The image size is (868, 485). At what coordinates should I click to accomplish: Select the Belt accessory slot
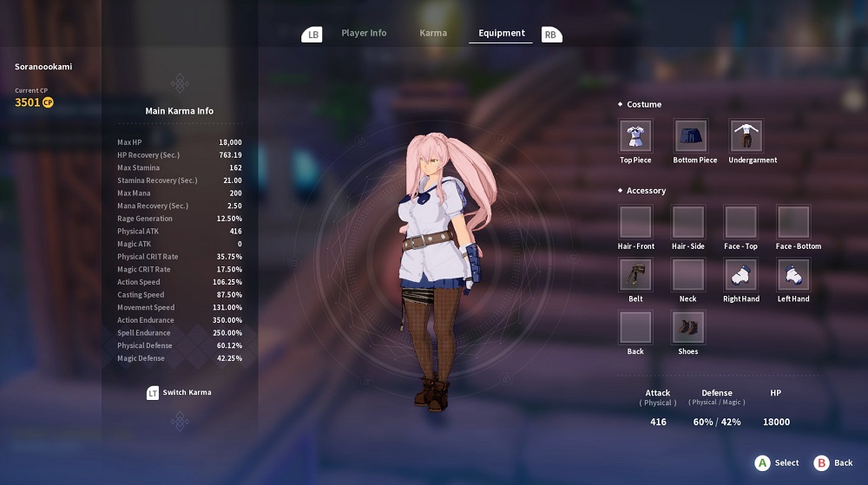(x=635, y=274)
